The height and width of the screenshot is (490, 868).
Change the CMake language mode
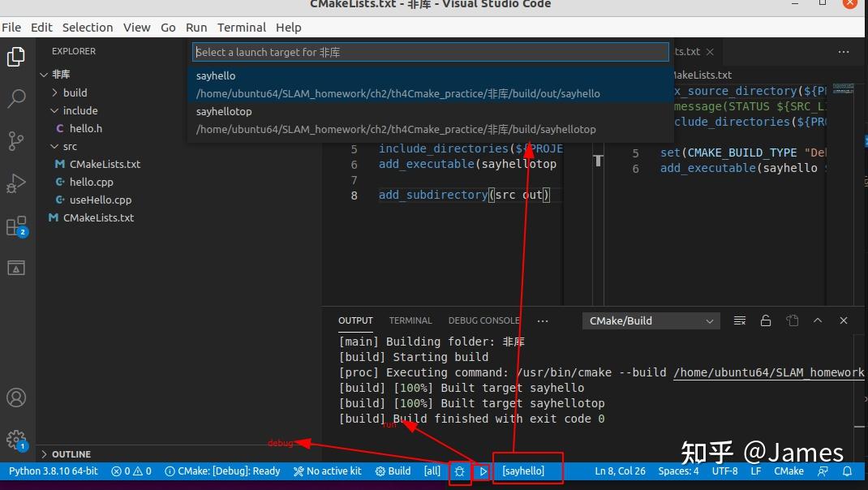[x=789, y=471]
